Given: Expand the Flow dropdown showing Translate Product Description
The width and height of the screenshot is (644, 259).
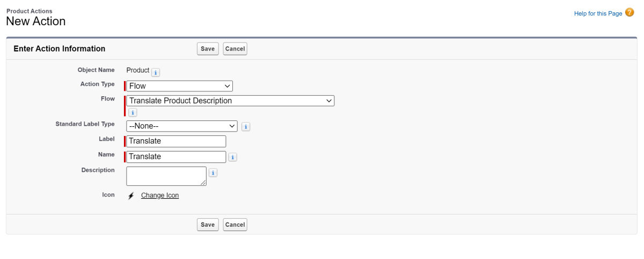Looking at the screenshot, I should click(x=230, y=101).
